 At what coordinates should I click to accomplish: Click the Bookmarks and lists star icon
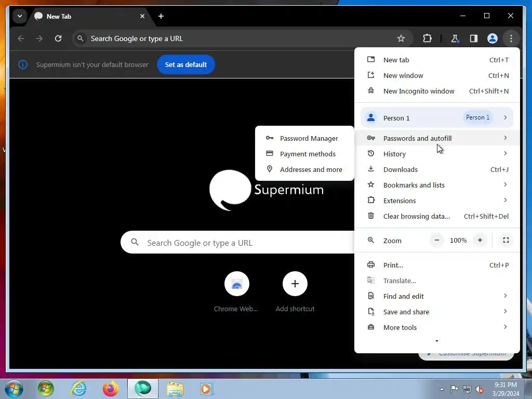point(371,184)
